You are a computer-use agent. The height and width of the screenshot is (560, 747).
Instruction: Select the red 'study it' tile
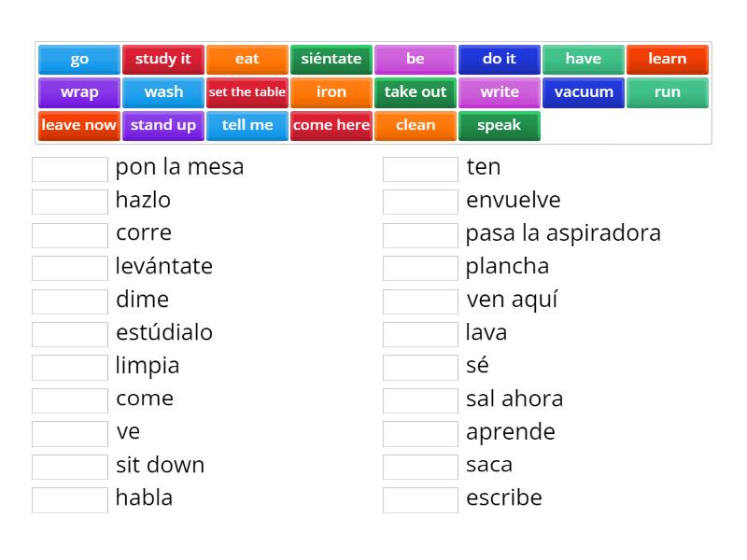click(163, 59)
